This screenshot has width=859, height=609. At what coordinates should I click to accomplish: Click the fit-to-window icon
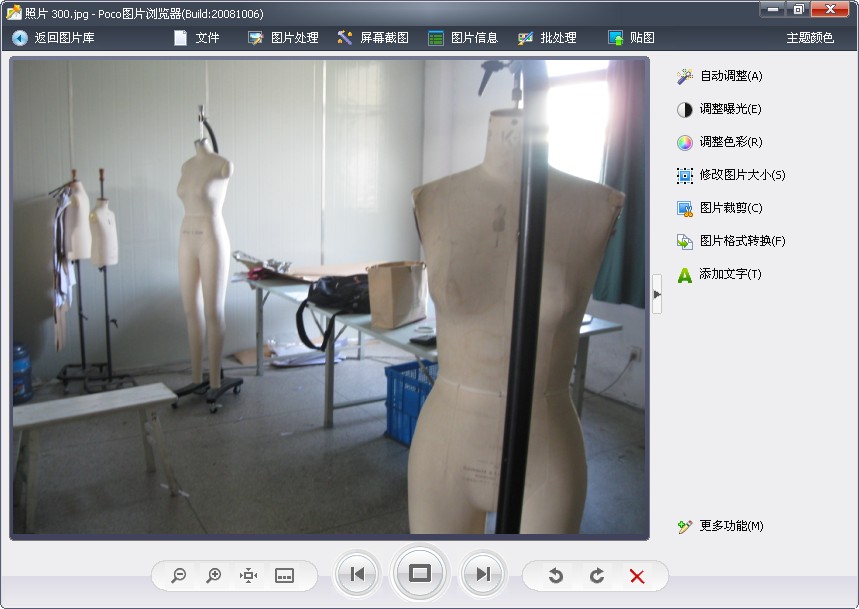tap(248, 575)
